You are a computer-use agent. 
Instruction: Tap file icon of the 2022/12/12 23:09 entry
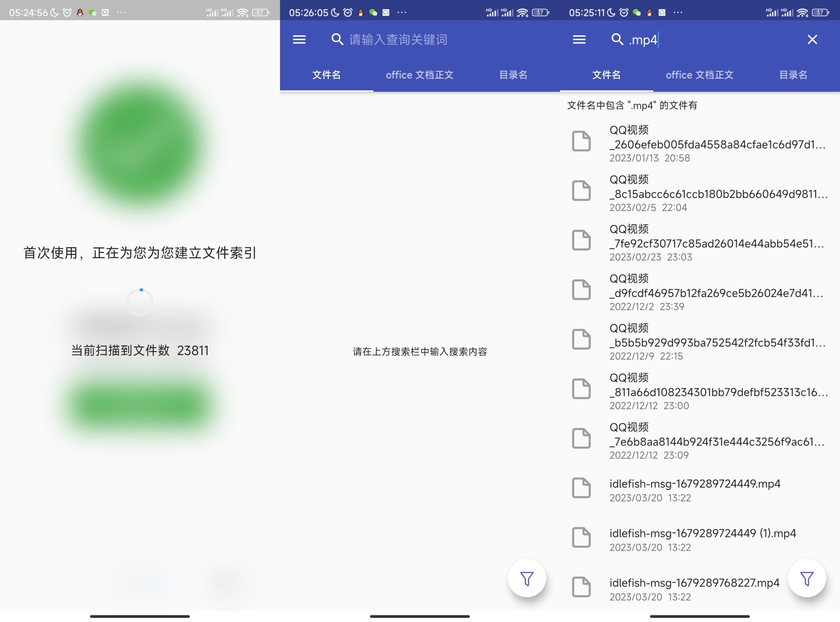[x=581, y=438]
